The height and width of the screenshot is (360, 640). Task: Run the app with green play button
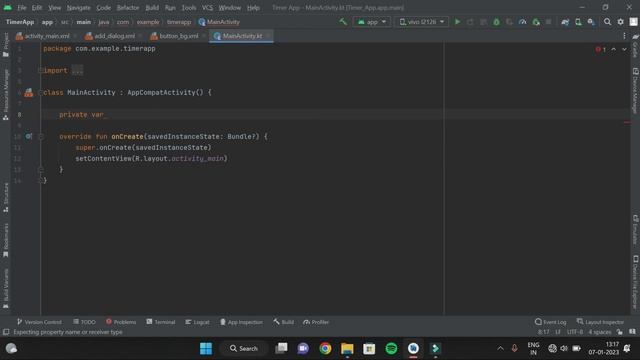tap(458, 22)
